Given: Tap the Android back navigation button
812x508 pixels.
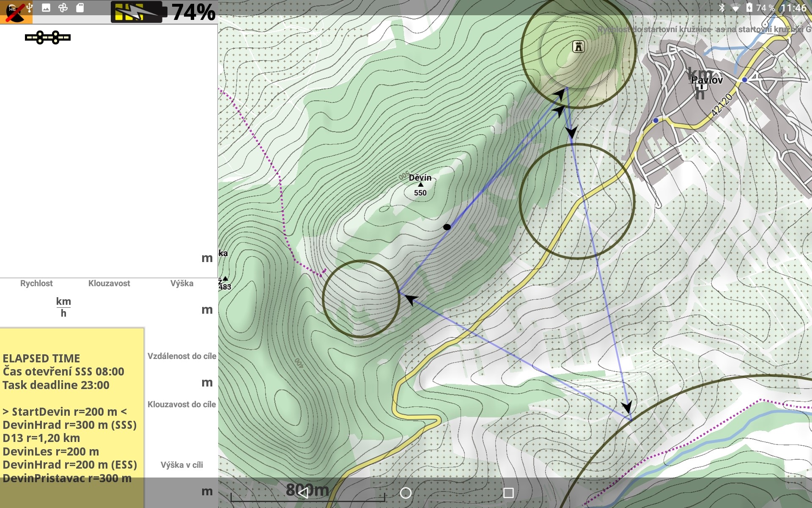Looking at the screenshot, I should click(x=303, y=493).
